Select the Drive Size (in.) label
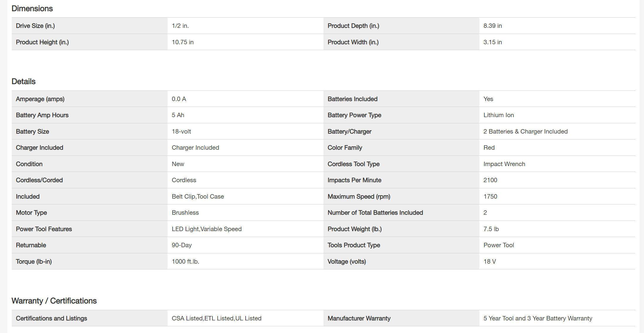The height and width of the screenshot is (333, 644). click(35, 26)
